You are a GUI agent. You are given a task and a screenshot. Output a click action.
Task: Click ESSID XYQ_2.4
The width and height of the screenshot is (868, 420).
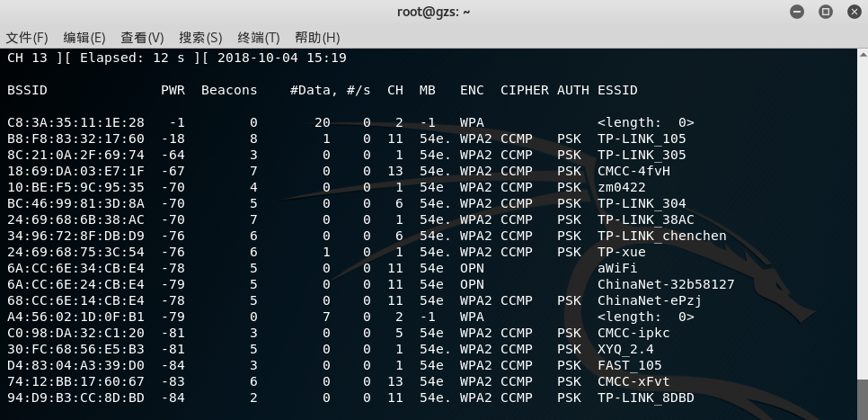[625, 349]
